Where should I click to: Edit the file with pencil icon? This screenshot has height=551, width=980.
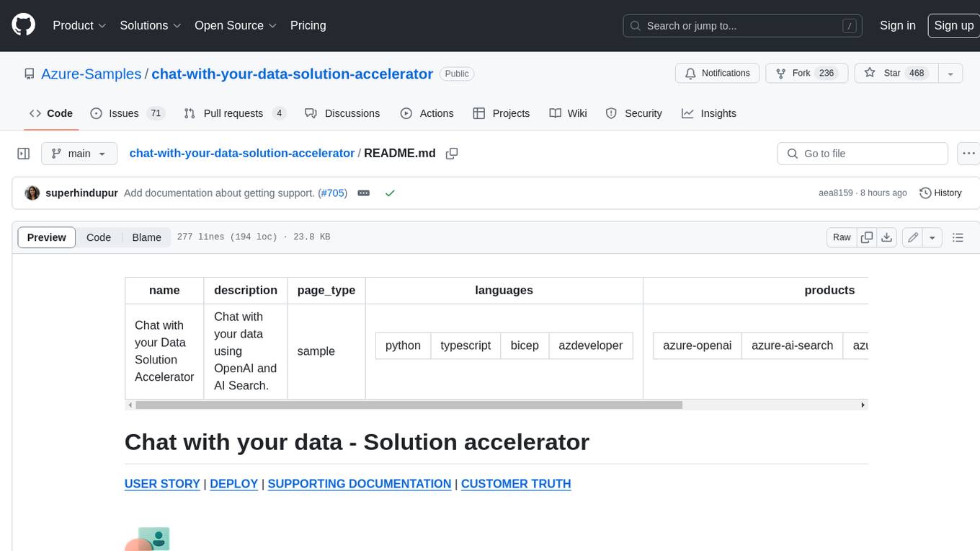pyautogui.click(x=913, y=237)
